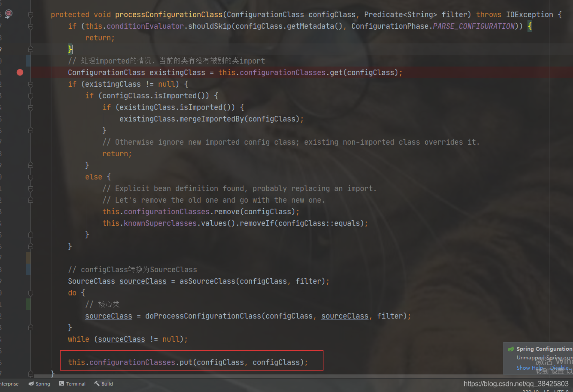Screen dimensions: 573x392
Task: Open the Spring tool window
Action: pyautogui.click(x=39, y=384)
